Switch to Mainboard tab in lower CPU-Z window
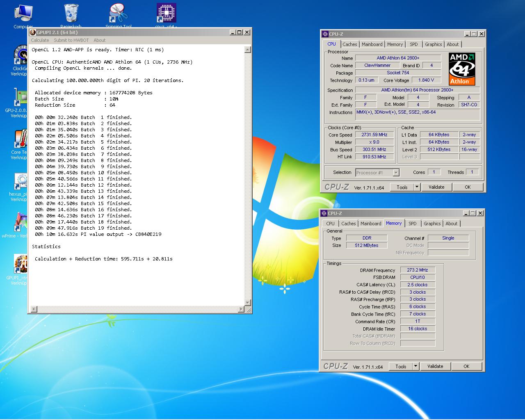525x420 pixels. [x=371, y=224]
